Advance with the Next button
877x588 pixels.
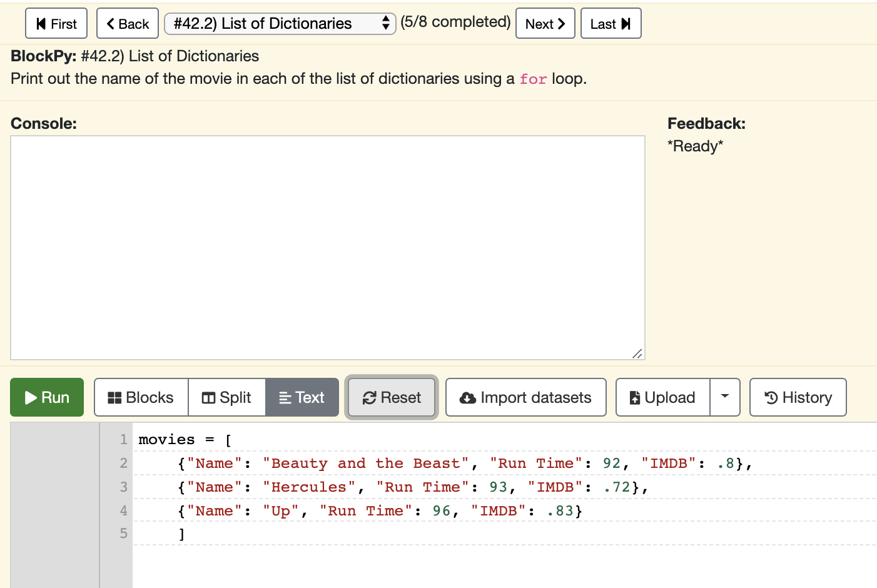pos(545,24)
